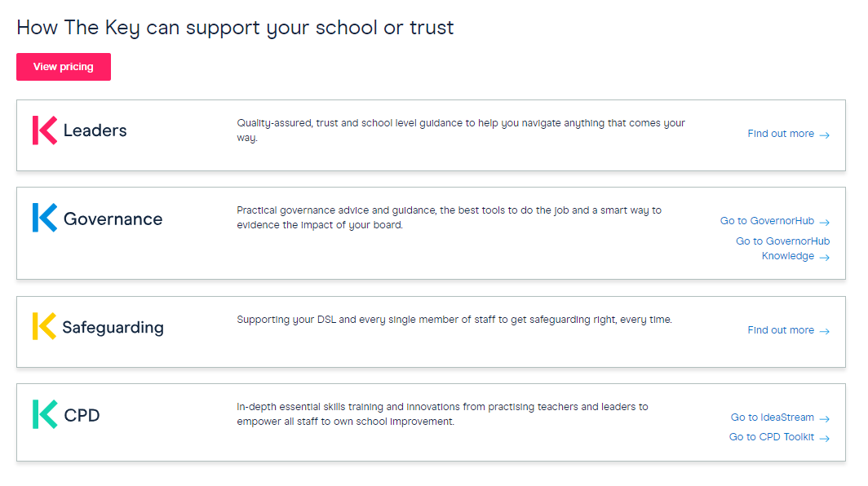The image size is (868, 486).
Task: Click arrow icon after GovernorHub Knowledge
Action: point(824,258)
